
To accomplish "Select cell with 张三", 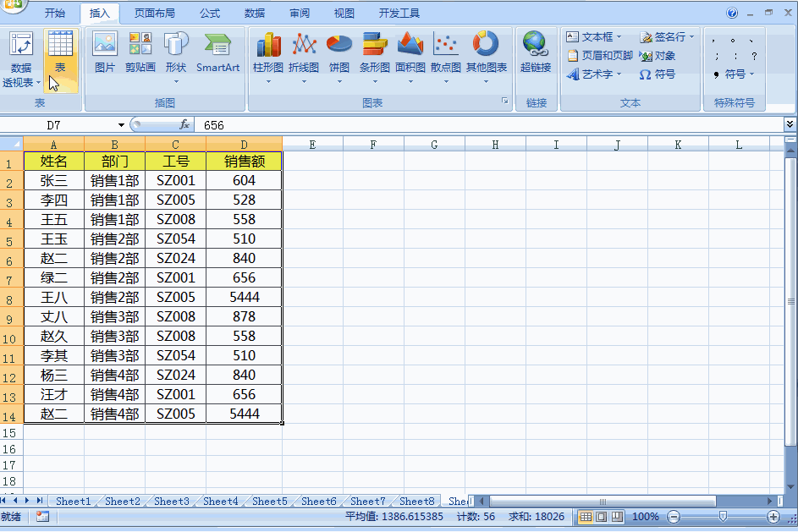I will [x=53, y=180].
